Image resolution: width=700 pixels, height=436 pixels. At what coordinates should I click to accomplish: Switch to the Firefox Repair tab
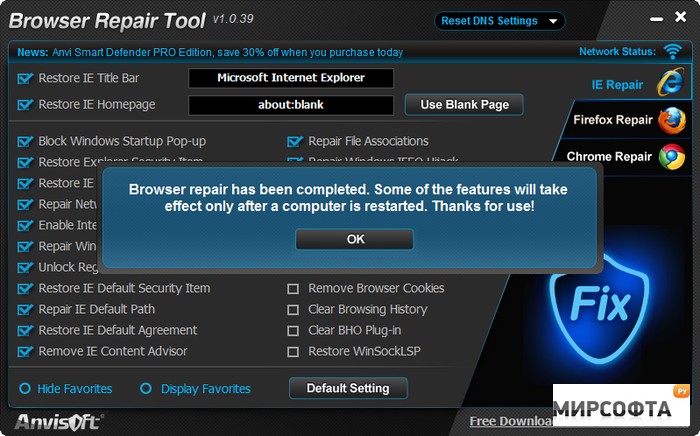612,120
